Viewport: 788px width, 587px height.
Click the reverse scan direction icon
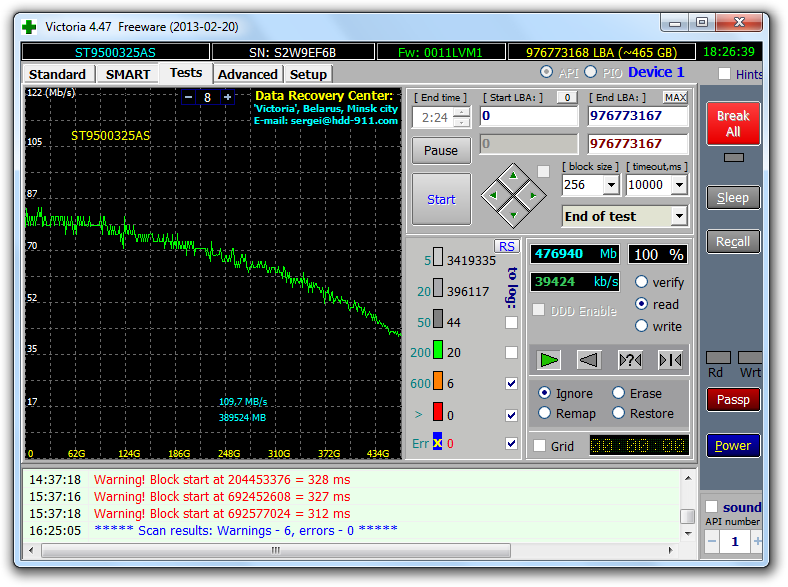coord(589,360)
